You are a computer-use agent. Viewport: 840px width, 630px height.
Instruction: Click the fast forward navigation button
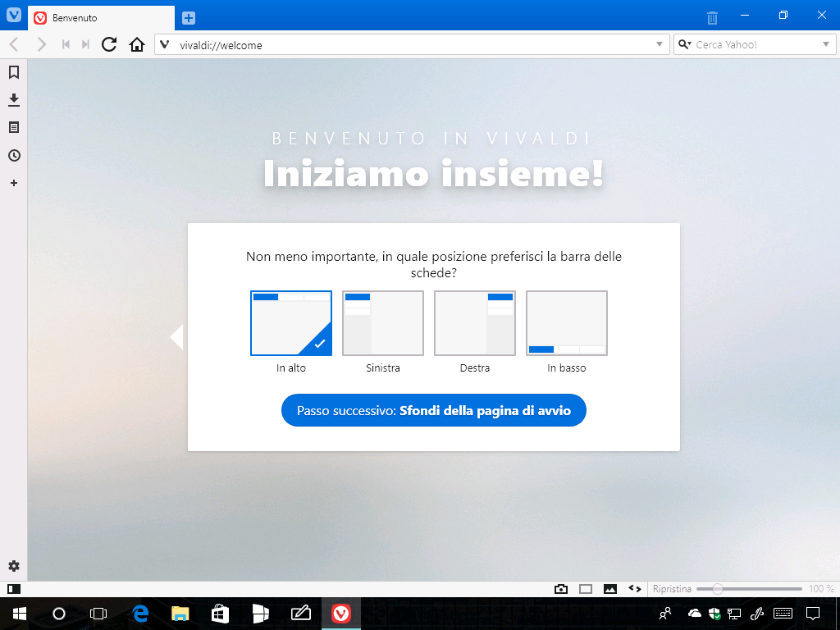click(x=85, y=44)
